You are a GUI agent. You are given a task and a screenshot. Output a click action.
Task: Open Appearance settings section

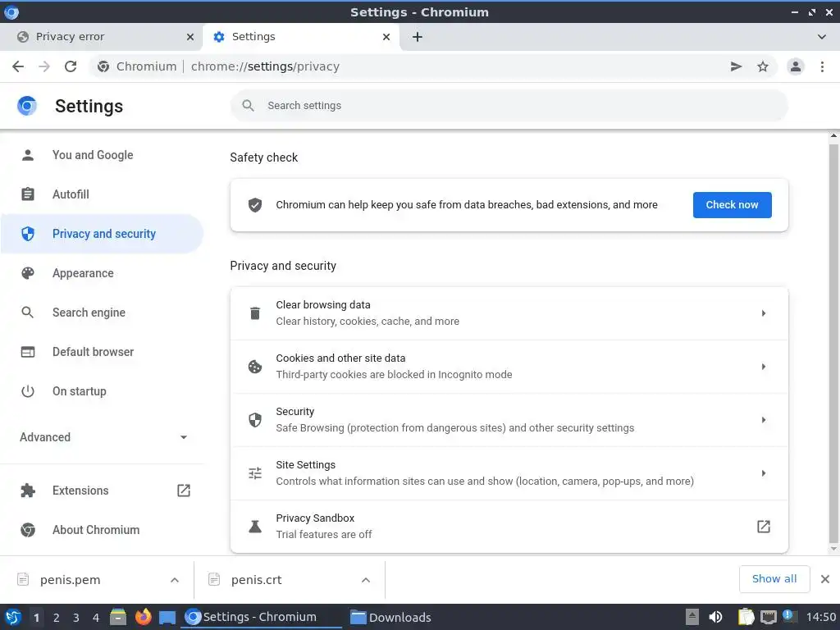[102, 273]
